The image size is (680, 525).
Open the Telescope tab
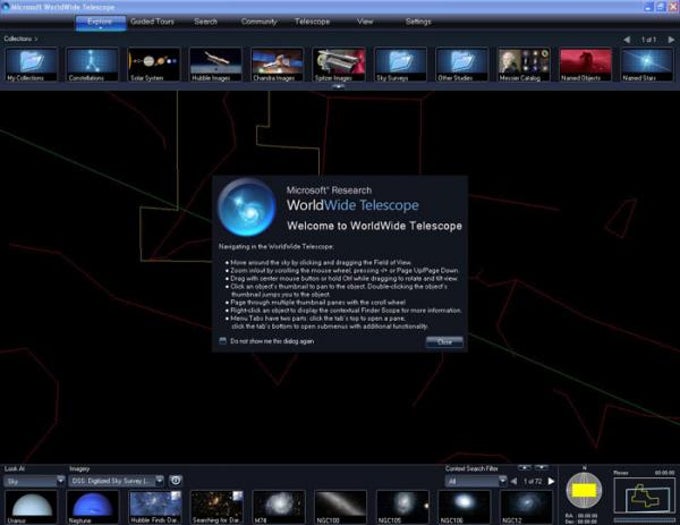pyautogui.click(x=312, y=22)
